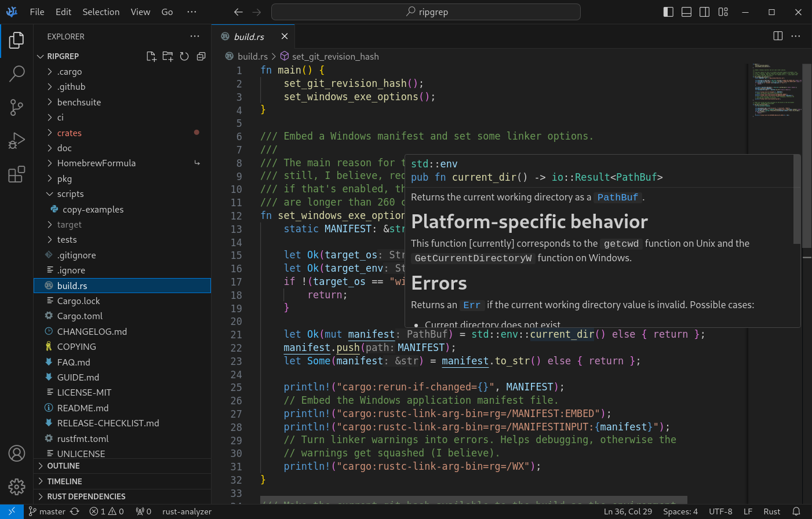Screen dimensions: 812x519
Task: Expand the .cargo folder
Action: (x=122, y=72)
